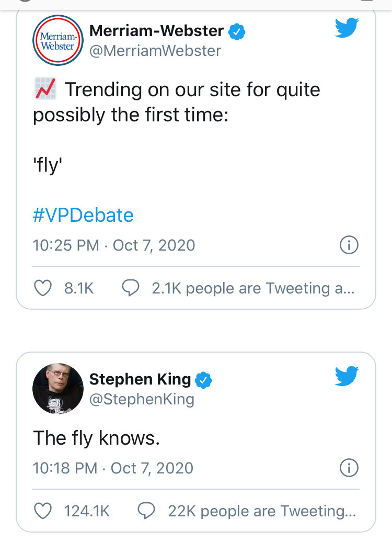Open Stephen King's profile photo
The height and width of the screenshot is (542, 392).
[x=57, y=389]
